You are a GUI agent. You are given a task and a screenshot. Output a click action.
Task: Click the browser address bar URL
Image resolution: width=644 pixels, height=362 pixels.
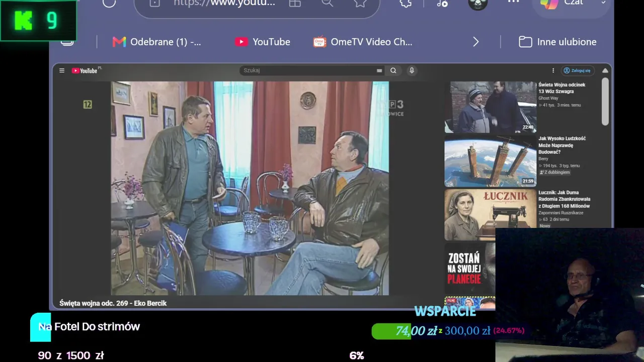point(224,3)
